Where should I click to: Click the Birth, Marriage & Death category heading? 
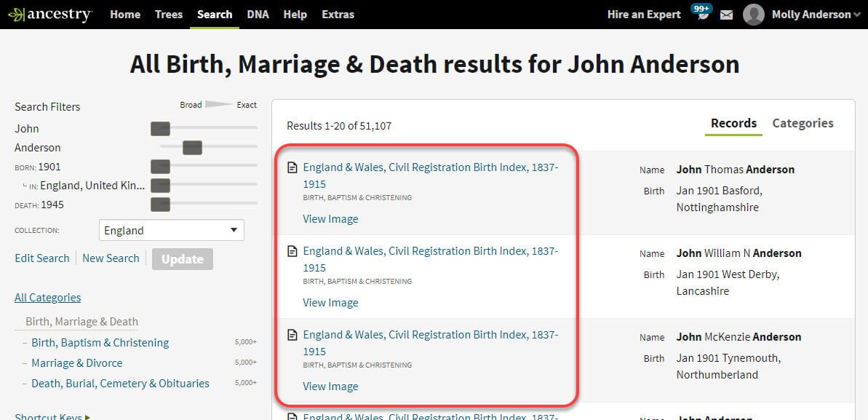coord(82,322)
